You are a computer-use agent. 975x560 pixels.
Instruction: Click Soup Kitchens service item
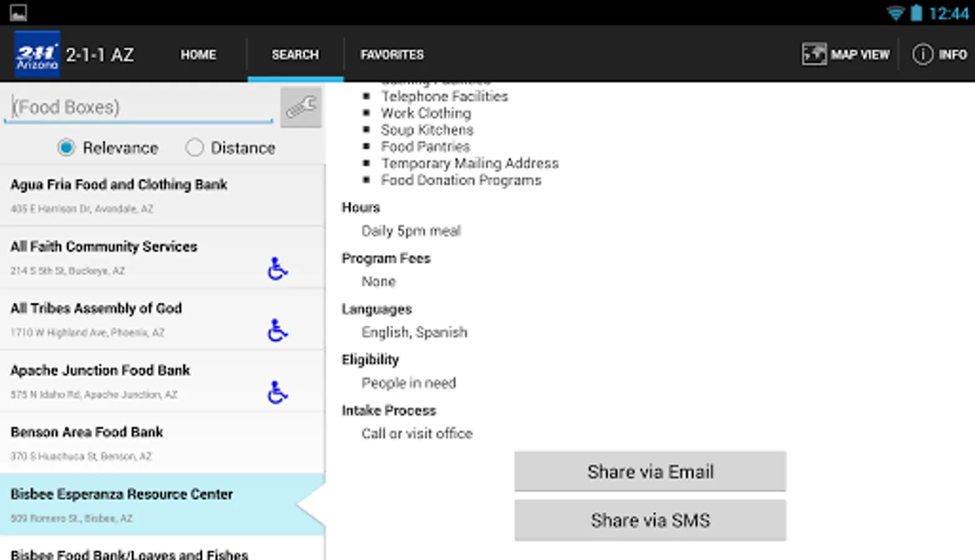[x=427, y=130]
